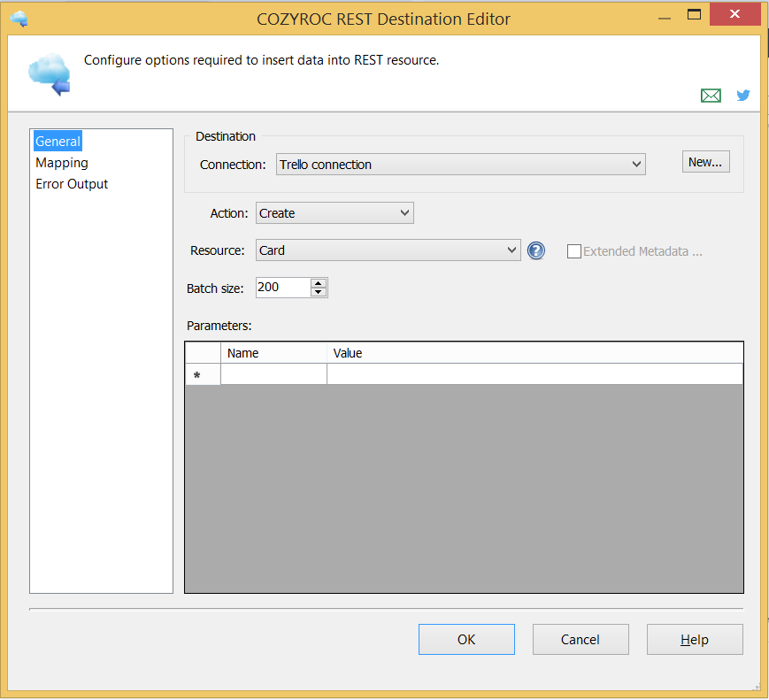Confirm with the OK button
769x700 pixels.
(x=466, y=639)
